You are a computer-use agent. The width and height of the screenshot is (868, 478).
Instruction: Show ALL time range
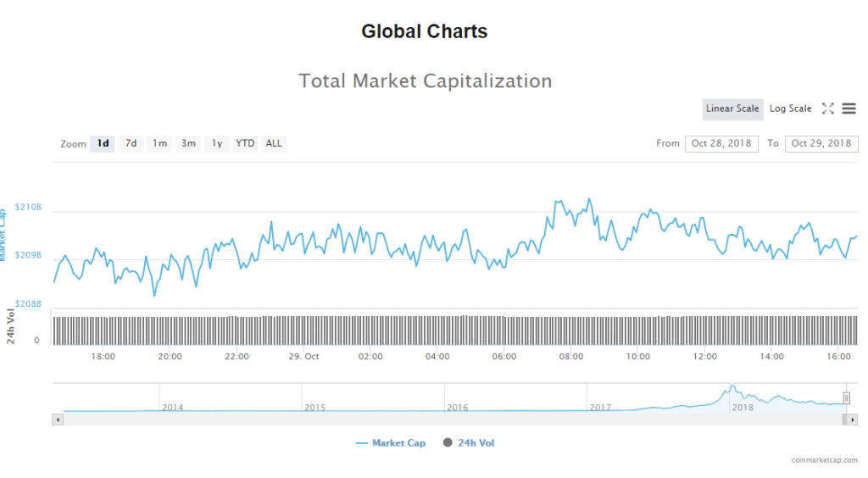(x=274, y=143)
